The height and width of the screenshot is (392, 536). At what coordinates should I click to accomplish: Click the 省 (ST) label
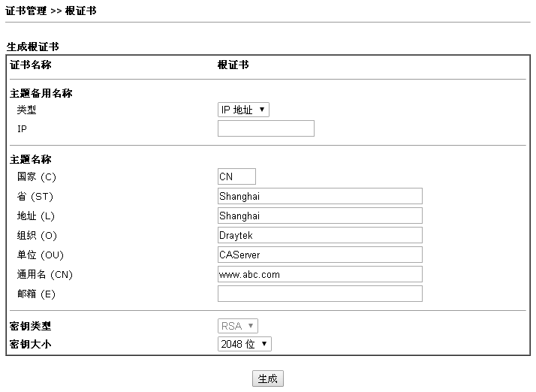pyautogui.click(x=35, y=196)
